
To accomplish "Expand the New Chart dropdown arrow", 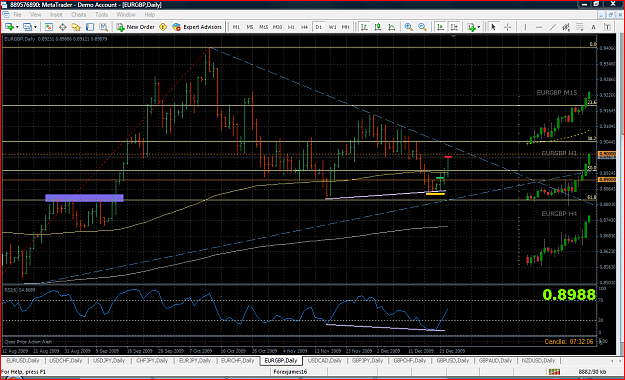I will (x=17, y=27).
